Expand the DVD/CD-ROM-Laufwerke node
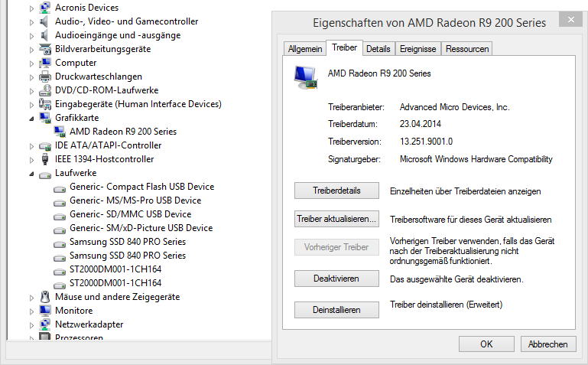Screen dimensions: 588x365 pyautogui.click(x=31, y=91)
